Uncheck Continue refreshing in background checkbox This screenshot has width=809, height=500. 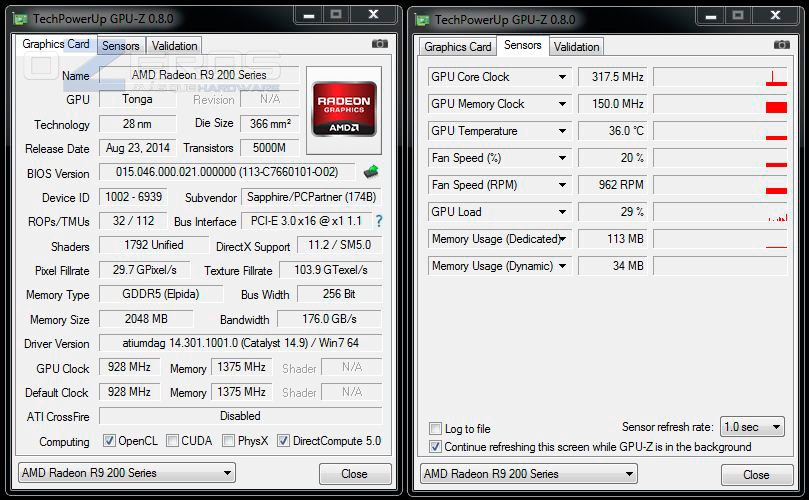(x=435, y=447)
